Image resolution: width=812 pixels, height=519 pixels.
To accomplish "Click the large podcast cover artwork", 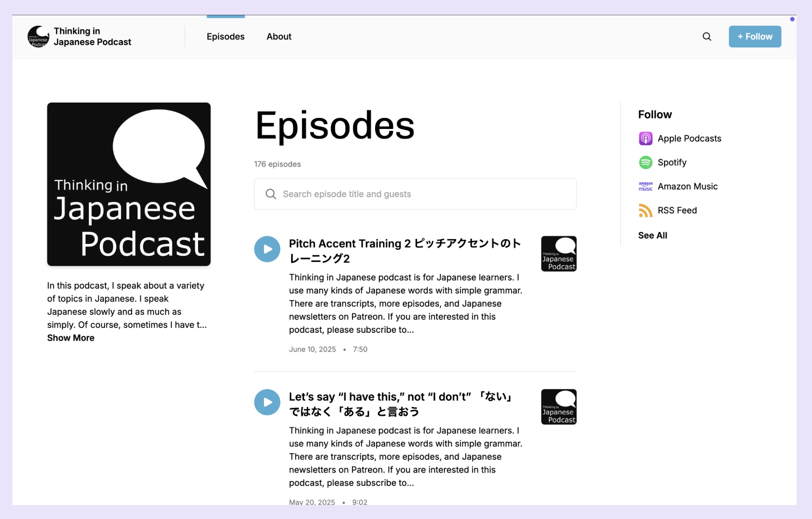I will (x=129, y=184).
